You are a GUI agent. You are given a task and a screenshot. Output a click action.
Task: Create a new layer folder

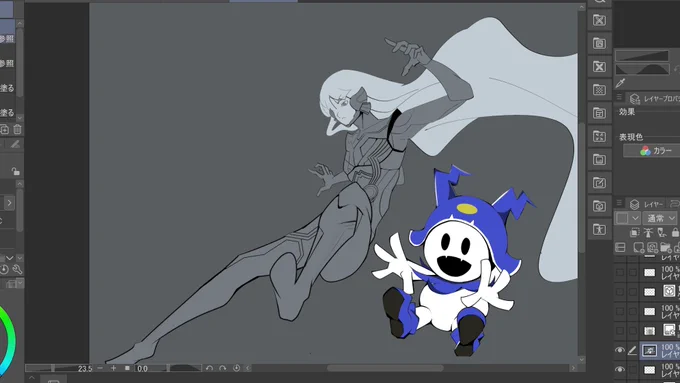tap(665, 247)
